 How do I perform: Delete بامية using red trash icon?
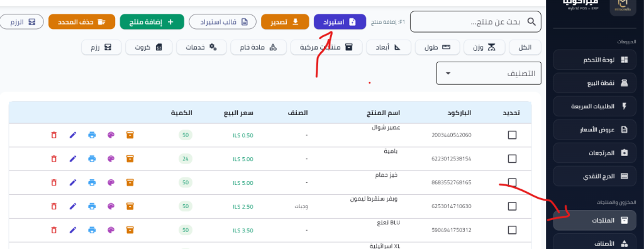click(54, 158)
